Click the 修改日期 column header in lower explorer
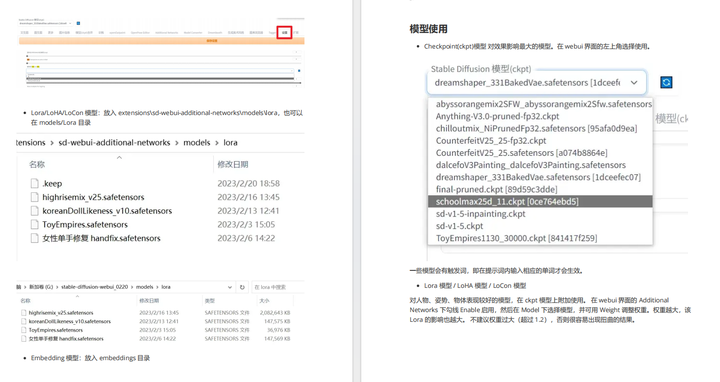720x382 pixels. point(149,301)
